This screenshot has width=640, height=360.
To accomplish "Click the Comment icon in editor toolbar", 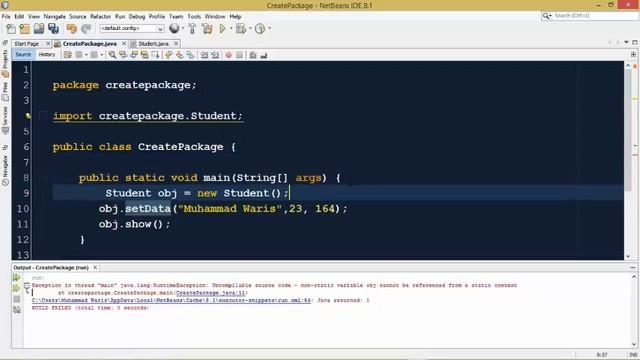I will click(x=253, y=55).
